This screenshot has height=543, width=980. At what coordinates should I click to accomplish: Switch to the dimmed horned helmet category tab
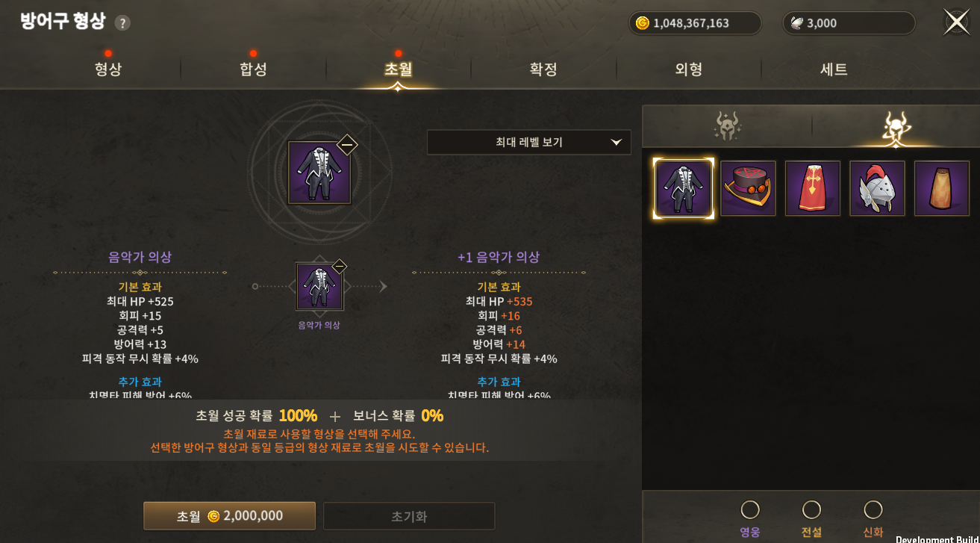[x=727, y=126]
